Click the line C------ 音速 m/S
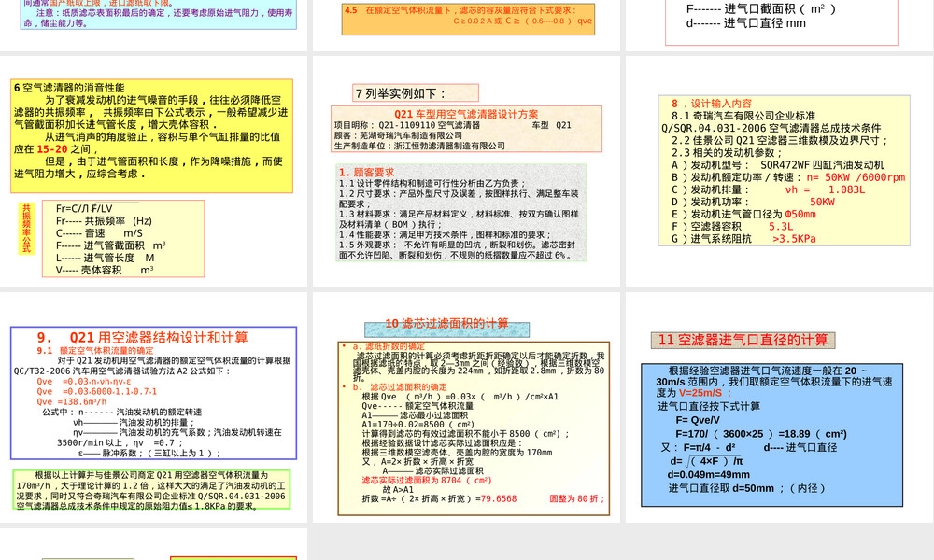This screenshot has height=560, width=934. pos(100,233)
